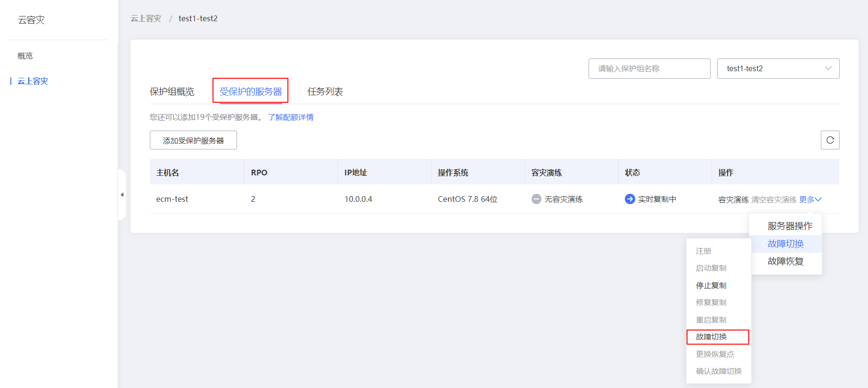868x388 pixels.
Task: Focus the protection group name search field
Action: 649,68
